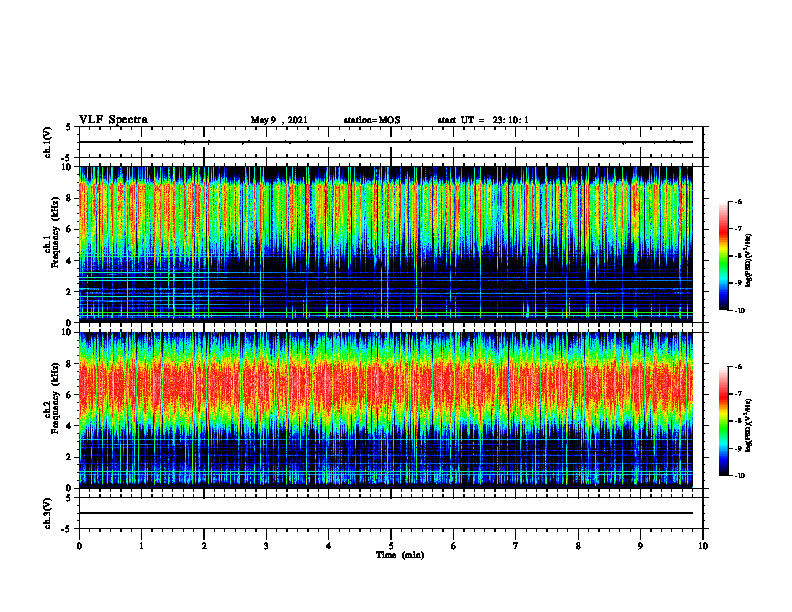792x612 pixels.
Task: Click the "VLF Spectra" plot title
Action: pos(113,120)
